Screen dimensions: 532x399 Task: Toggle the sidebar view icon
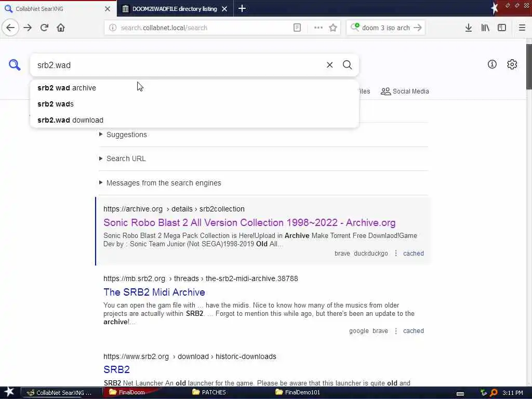click(x=502, y=28)
